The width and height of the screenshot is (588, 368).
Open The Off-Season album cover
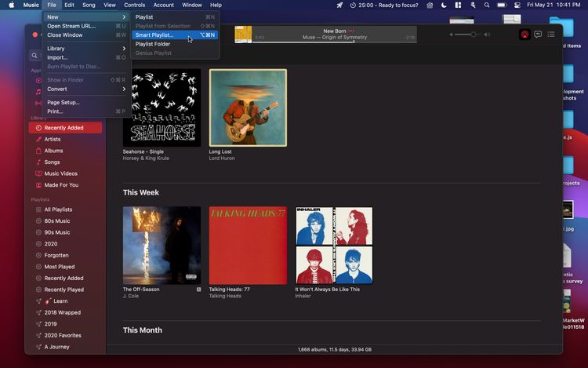click(162, 246)
